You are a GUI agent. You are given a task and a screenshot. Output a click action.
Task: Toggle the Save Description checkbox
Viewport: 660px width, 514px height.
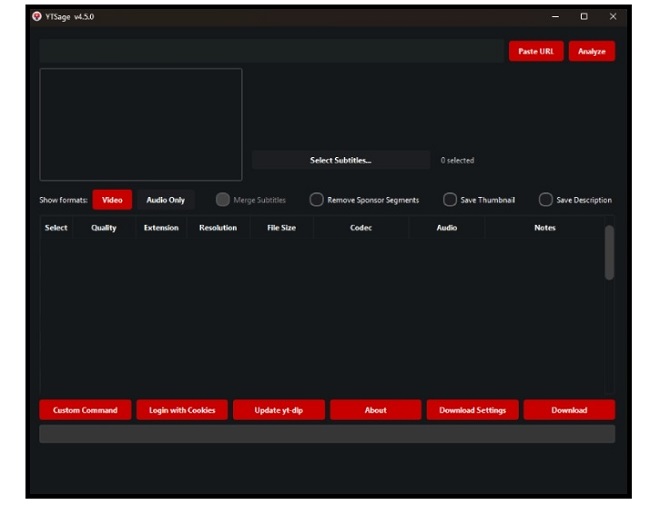(x=546, y=200)
